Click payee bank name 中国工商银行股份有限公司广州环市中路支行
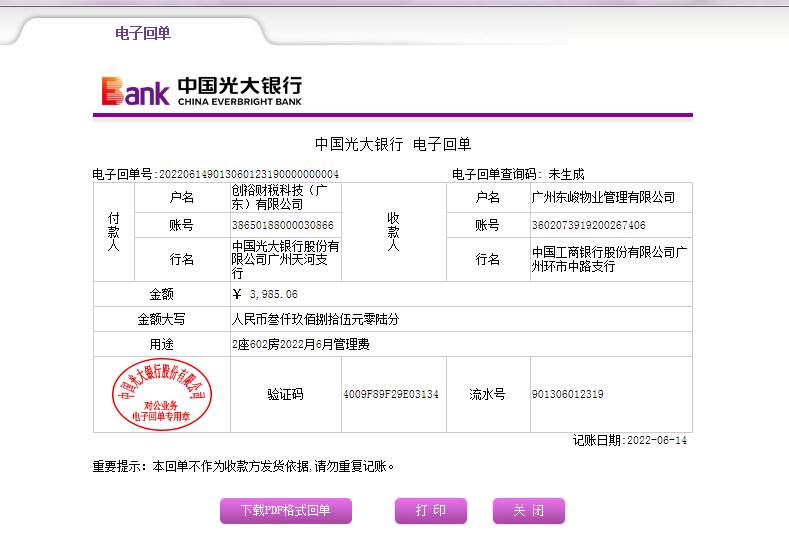This screenshot has height=540, width=789. click(x=610, y=259)
